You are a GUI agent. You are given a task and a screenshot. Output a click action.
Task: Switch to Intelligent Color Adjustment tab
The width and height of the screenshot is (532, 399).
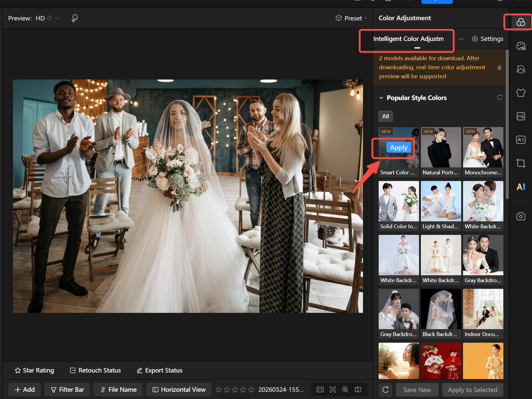coord(408,39)
